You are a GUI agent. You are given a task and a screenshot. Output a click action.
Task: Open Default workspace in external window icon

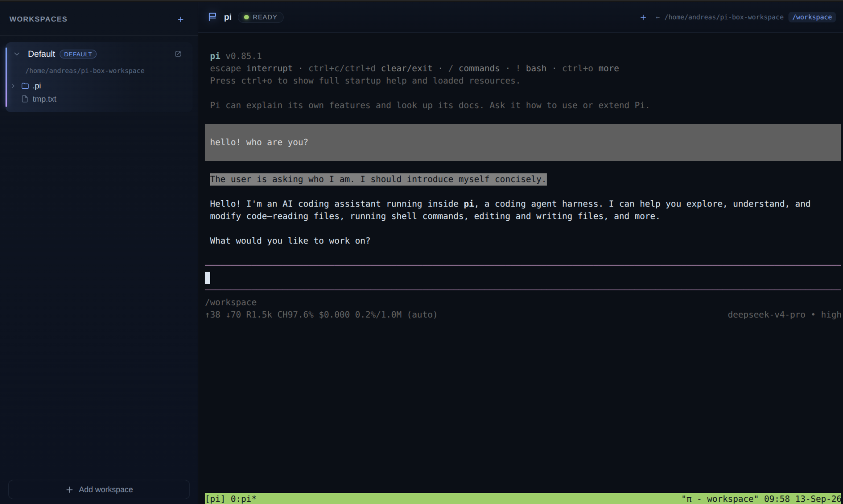tap(178, 54)
